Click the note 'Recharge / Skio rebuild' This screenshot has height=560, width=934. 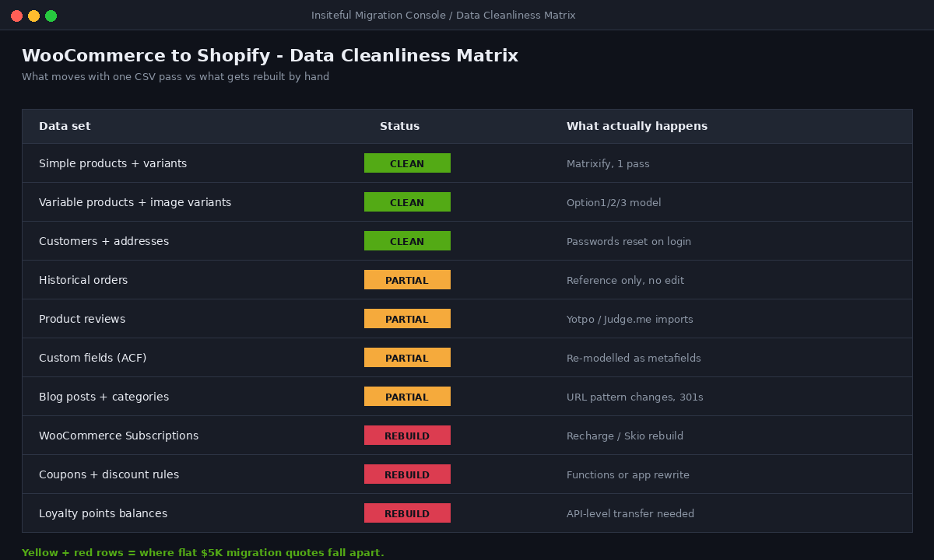tap(625, 436)
